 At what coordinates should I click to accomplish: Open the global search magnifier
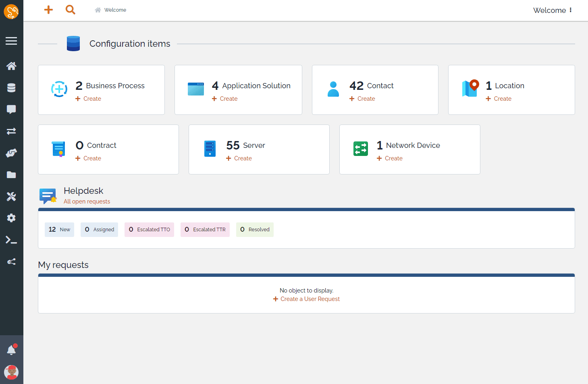pyautogui.click(x=70, y=10)
